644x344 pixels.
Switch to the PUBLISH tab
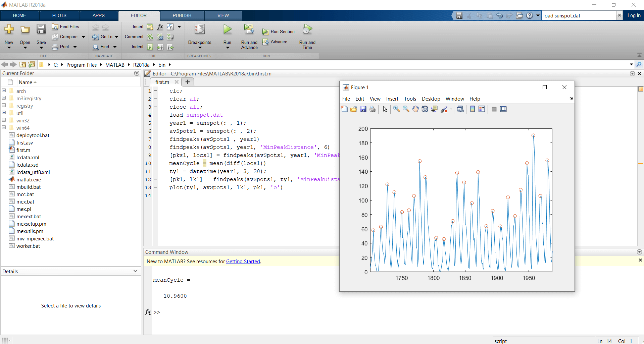[182, 15]
